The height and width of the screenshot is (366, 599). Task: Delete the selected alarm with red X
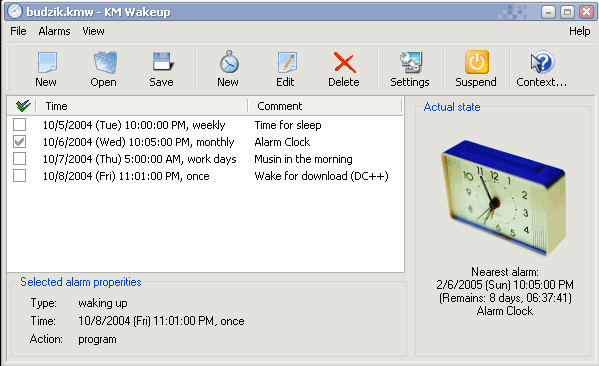[344, 62]
